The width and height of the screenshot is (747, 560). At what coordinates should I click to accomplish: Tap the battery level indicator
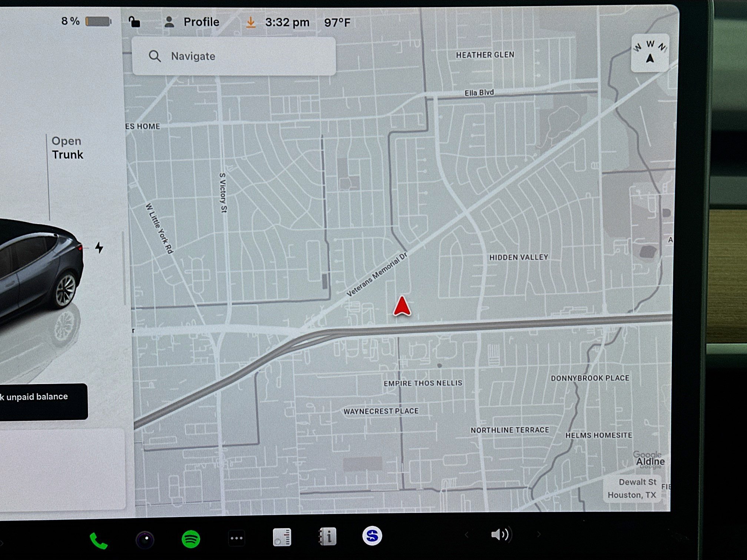point(99,21)
